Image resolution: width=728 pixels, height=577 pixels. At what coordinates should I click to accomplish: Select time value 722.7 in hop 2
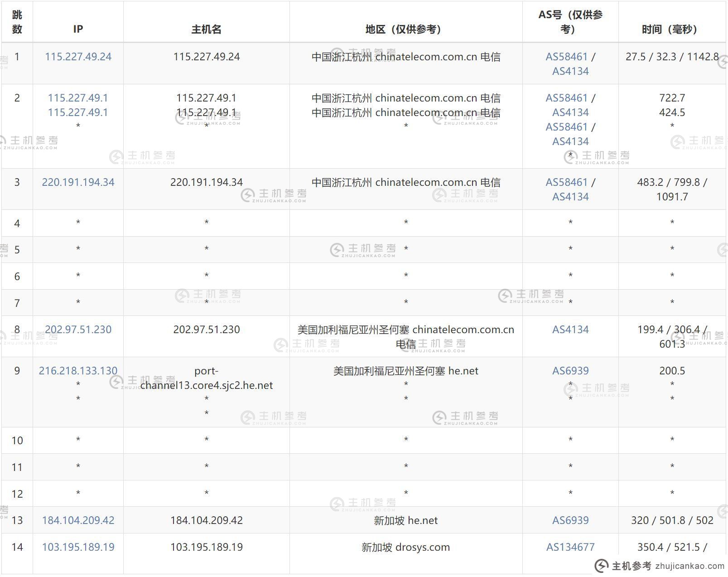click(672, 98)
